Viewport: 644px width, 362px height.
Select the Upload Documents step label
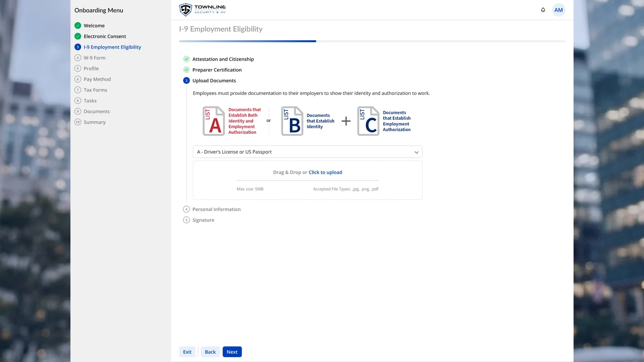[x=214, y=80]
